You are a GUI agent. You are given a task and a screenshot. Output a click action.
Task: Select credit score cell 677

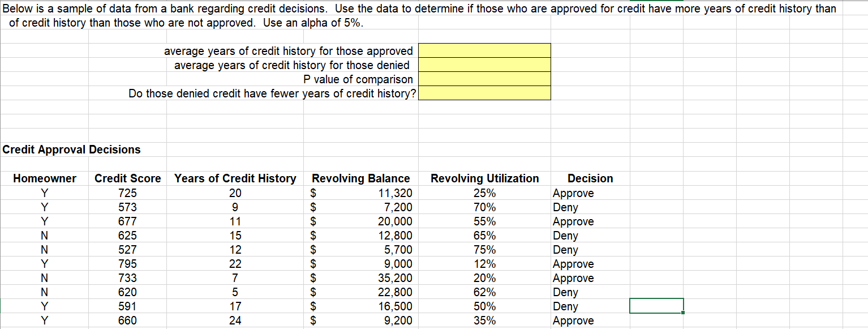click(128, 221)
